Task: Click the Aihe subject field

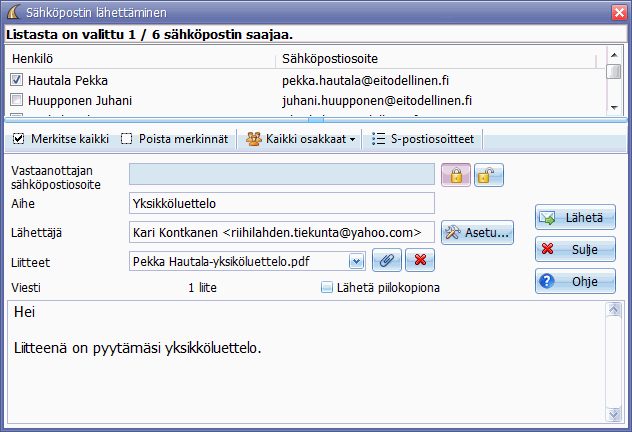Action: pyautogui.click(x=281, y=203)
